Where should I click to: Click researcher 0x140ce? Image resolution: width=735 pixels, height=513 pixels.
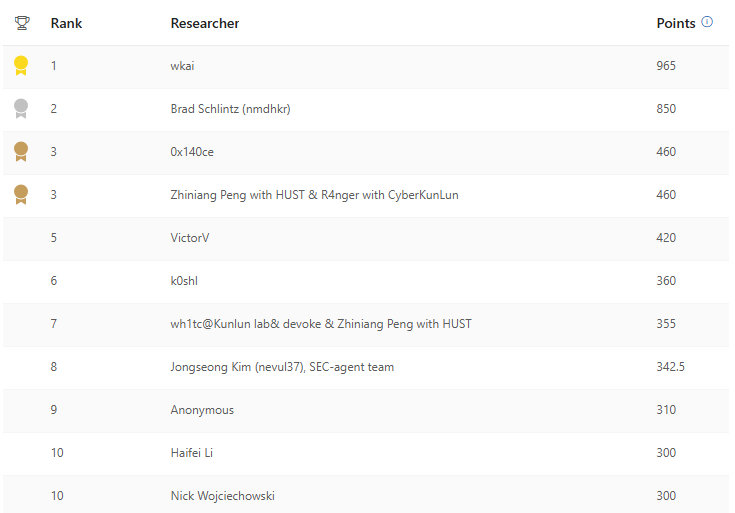click(x=192, y=152)
